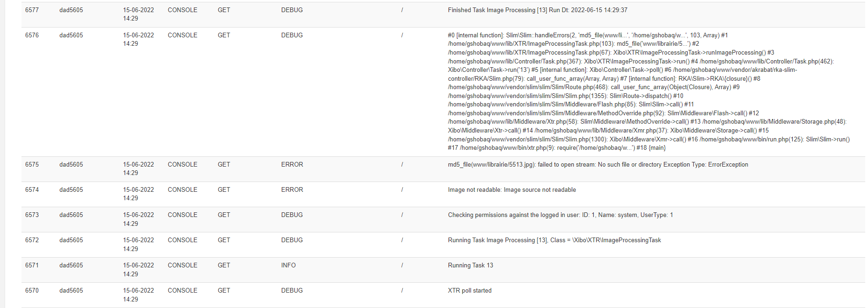The image size is (868, 308).
Task: Select the Finished Task Image Processing message
Action: coord(537,10)
